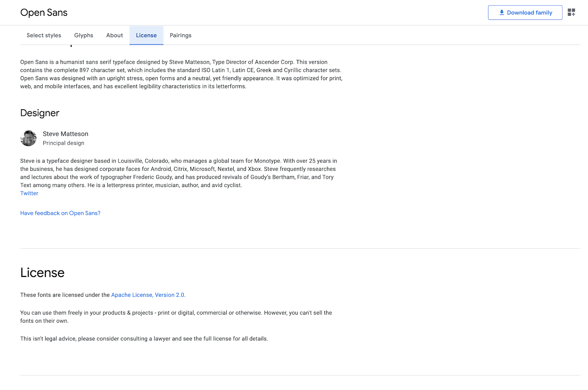The height and width of the screenshot is (390, 588).
Task: Click the bio paragraph starting 'Steve is a typeface designer'
Action: click(179, 173)
